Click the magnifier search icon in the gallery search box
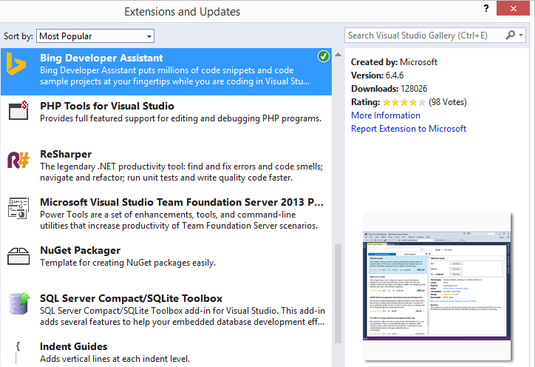Viewport: 535px width, 367px height. pos(510,35)
